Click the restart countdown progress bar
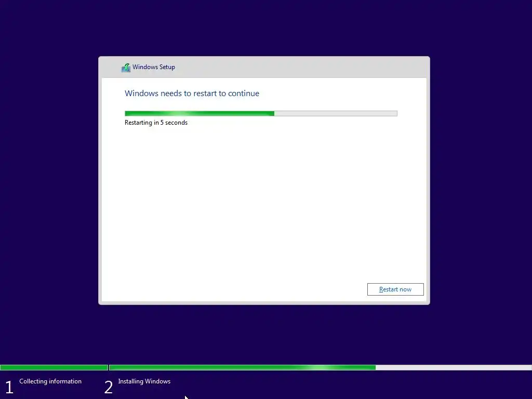Screen dimensions: 532x399 point(261,114)
